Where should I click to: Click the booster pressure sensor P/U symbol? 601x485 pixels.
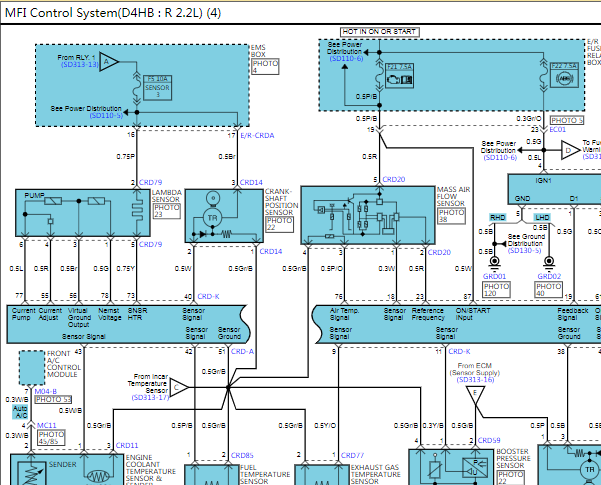(x=475, y=469)
